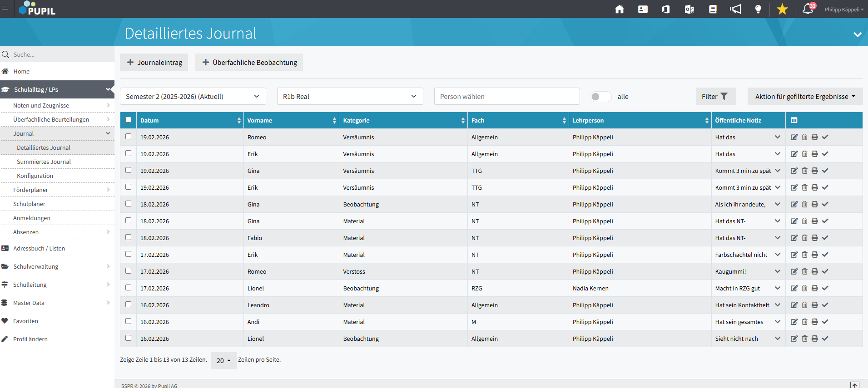Toggle the 'alle' switch

pos(600,97)
